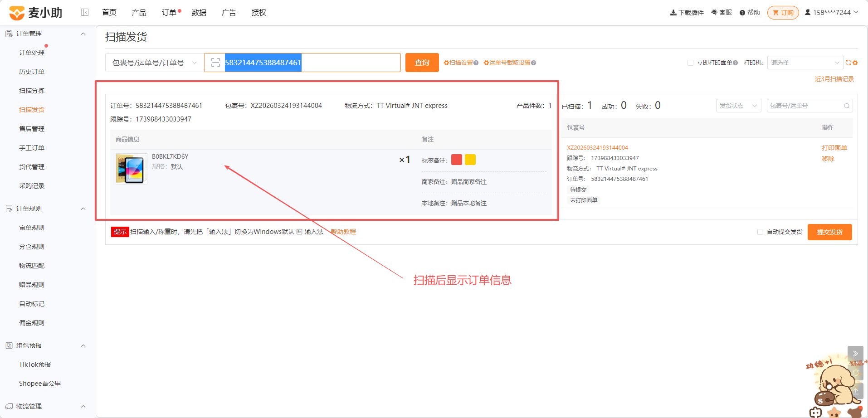
Task: Select 扫描发货 in sidebar
Action: (x=32, y=110)
